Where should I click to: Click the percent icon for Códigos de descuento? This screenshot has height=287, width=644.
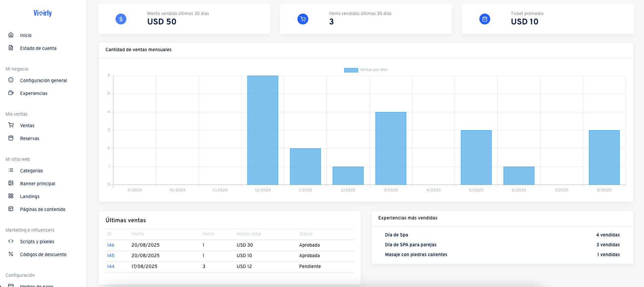11,254
